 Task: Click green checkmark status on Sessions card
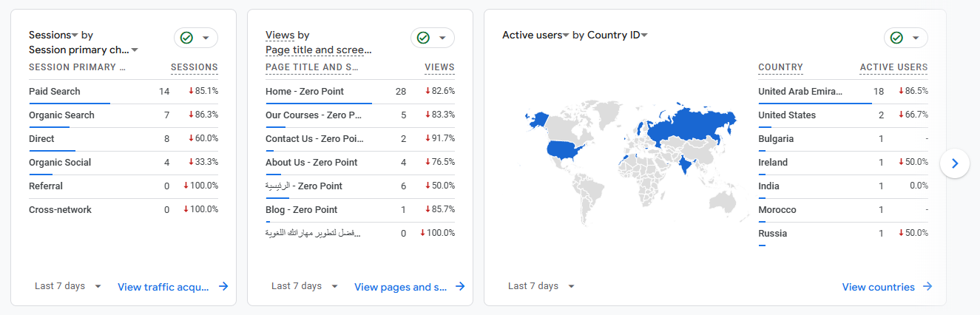click(186, 38)
